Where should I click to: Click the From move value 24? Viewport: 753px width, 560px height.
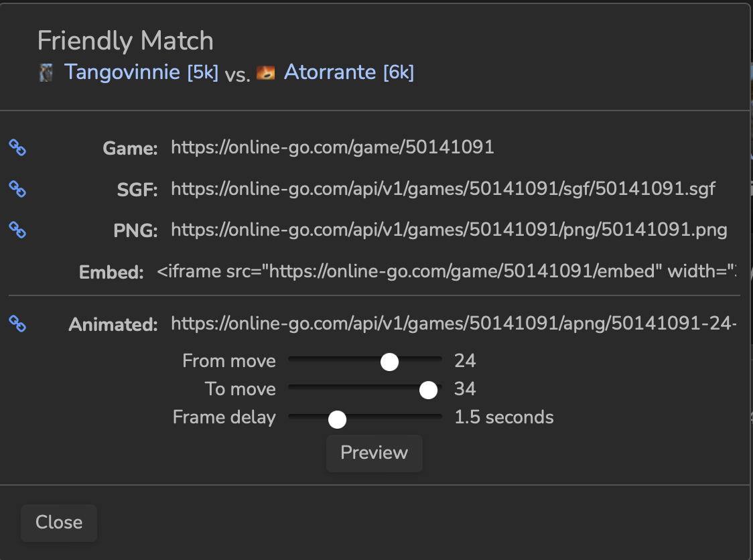465,361
